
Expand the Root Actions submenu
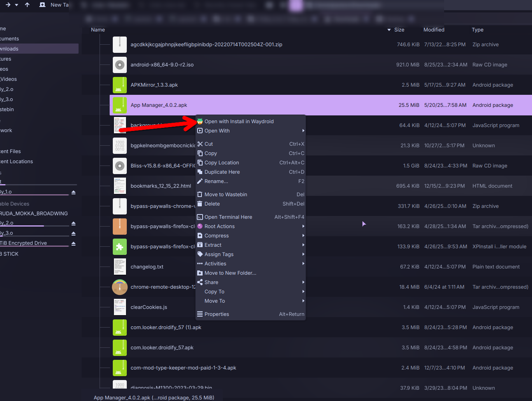250,226
